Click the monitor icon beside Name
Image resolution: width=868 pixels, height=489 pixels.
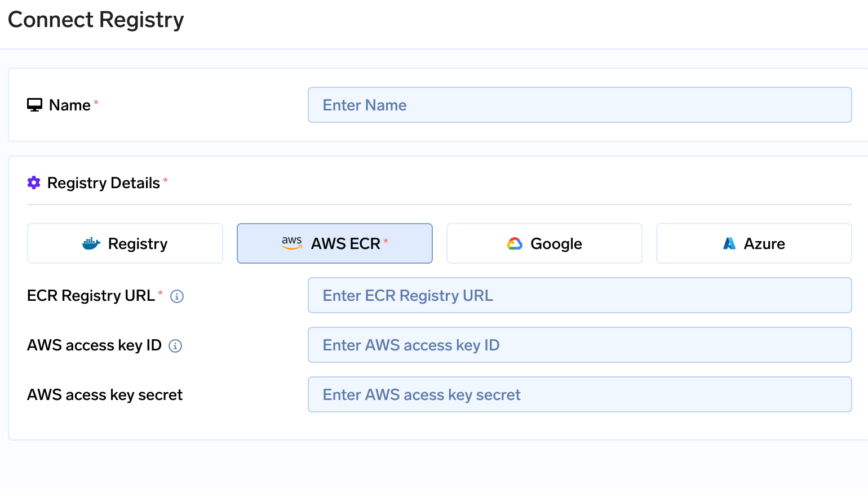point(34,105)
